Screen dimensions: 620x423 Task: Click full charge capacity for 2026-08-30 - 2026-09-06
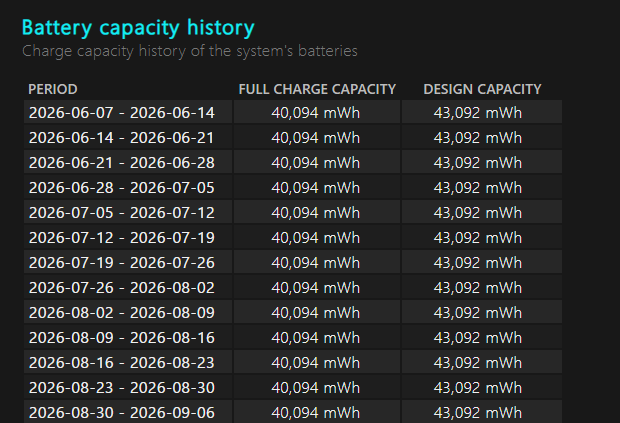tap(316, 413)
